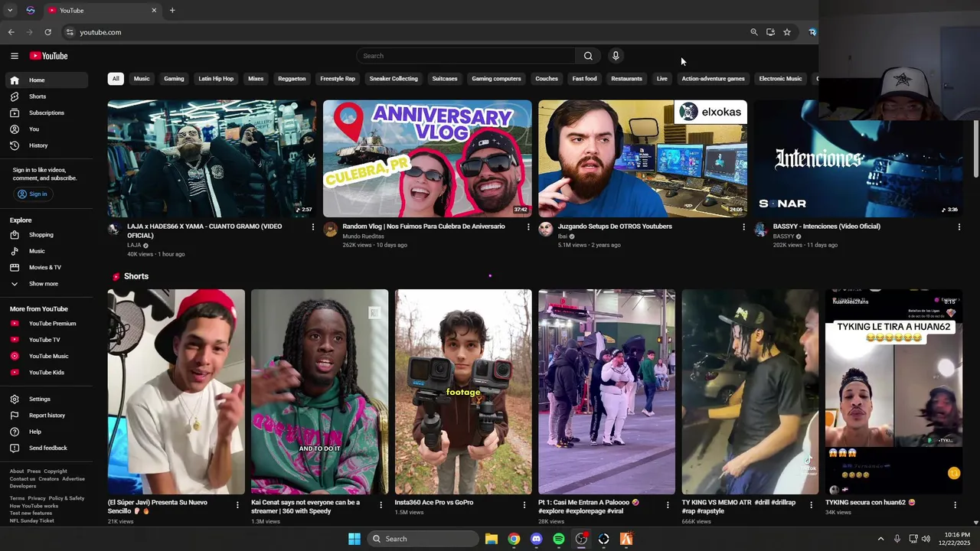The height and width of the screenshot is (551, 980).
Task: Open Ibai channel name link
Action: pyautogui.click(x=563, y=236)
